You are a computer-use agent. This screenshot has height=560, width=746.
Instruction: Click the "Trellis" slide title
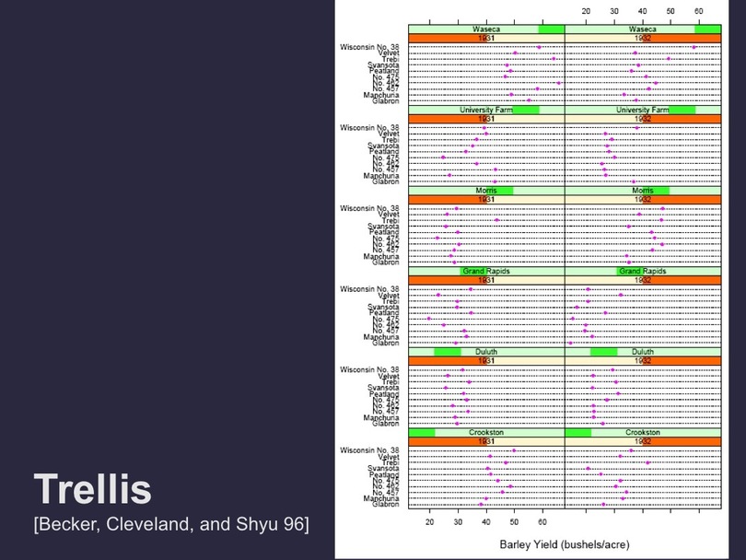[x=92, y=491]
